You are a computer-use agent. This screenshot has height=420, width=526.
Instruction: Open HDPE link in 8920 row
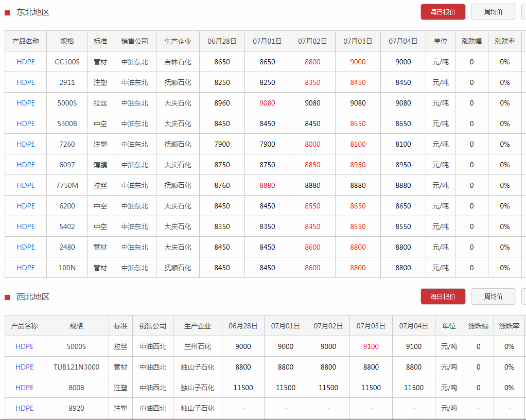pos(25,408)
